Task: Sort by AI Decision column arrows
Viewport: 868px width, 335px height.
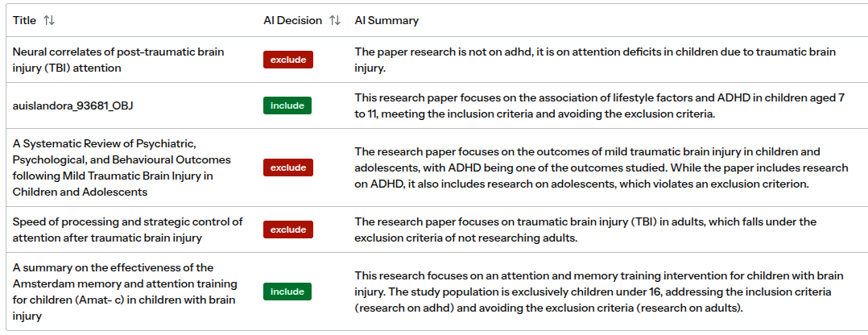Action: (x=335, y=20)
